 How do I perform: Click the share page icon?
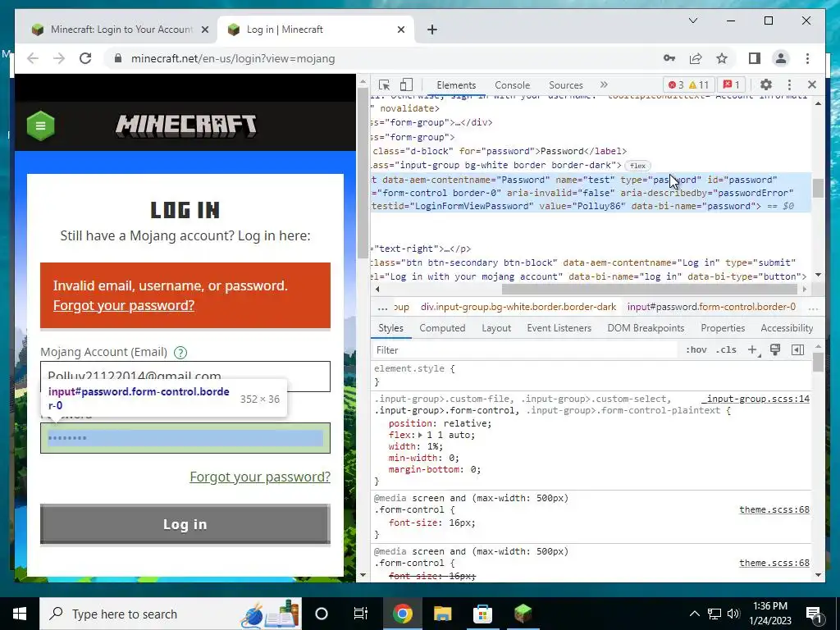[x=696, y=58]
